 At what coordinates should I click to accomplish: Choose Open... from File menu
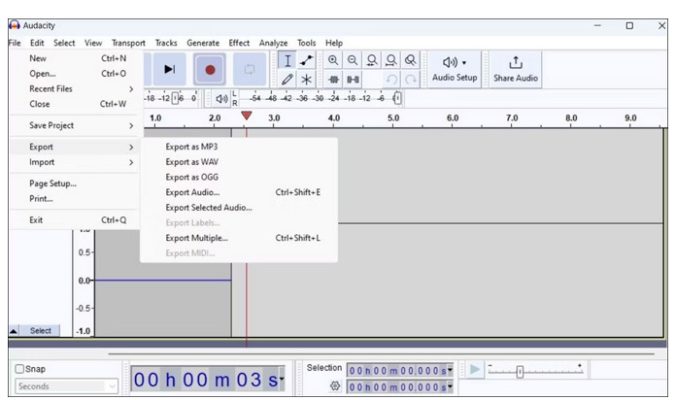[74, 73]
